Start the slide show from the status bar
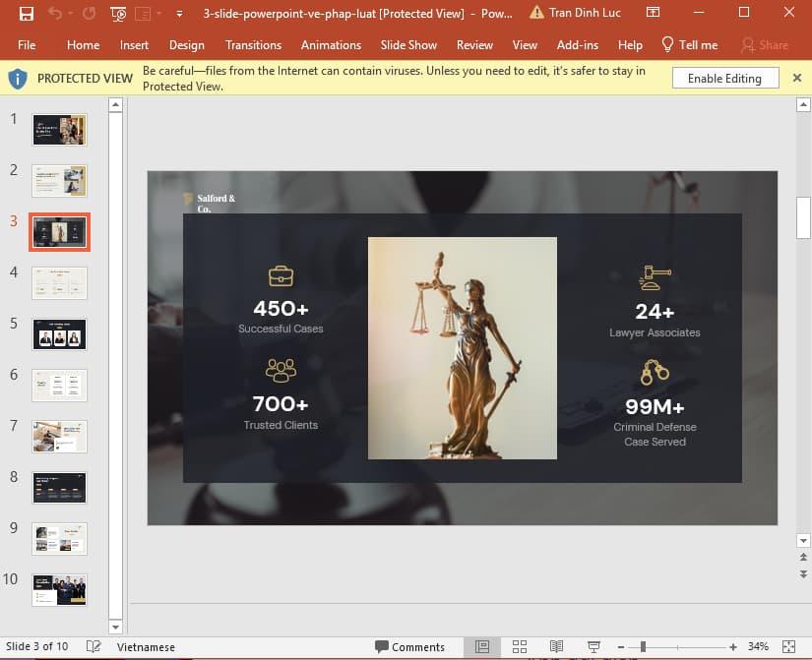The width and height of the screenshot is (812, 660). [593, 646]
